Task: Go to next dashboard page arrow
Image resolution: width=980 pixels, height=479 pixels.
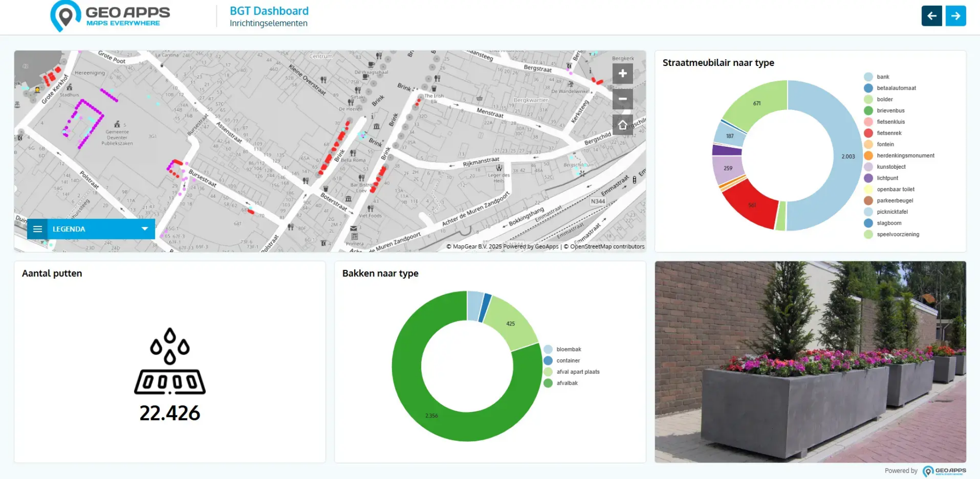Action: point(956,16)
